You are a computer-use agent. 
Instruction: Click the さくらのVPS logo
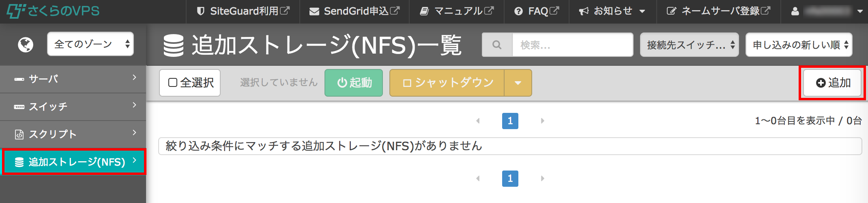(53, 11)
